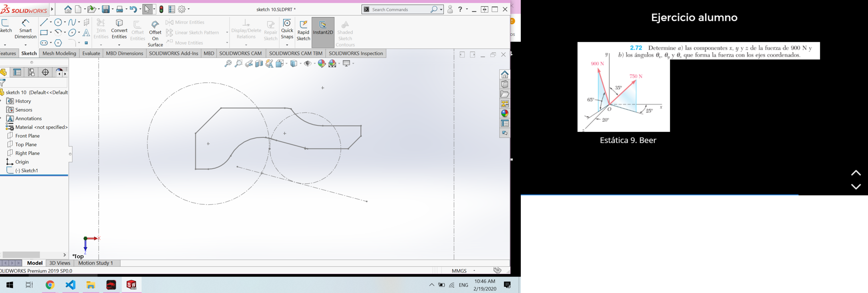
Task: Open File Explorer in task pane
Action: tap(504, 94)
